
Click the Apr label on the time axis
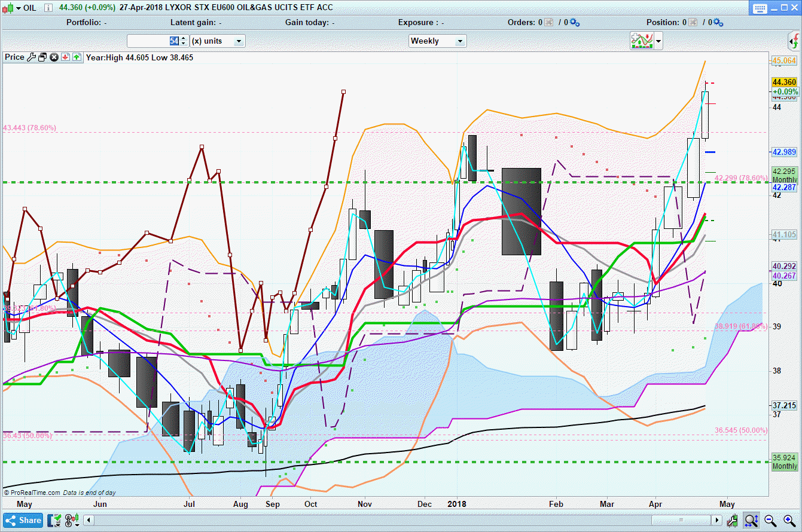655,504
